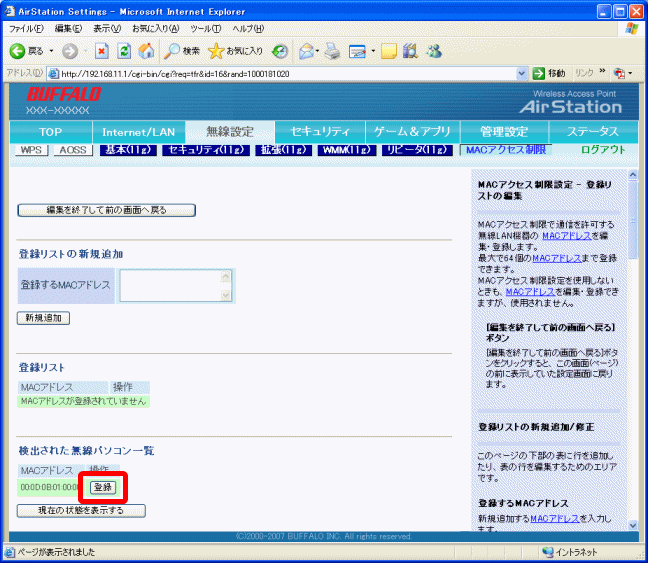
Task: Open the お気に入り(A) menu
Action: [x=156, y=29]
